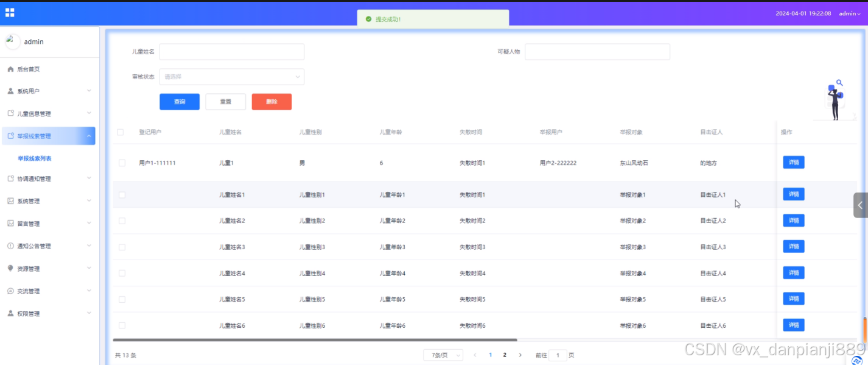The height and width of the screenshot is (365, 868).
Task: Expand the 交流管理 menu chevron
Action: coord(89,291)
